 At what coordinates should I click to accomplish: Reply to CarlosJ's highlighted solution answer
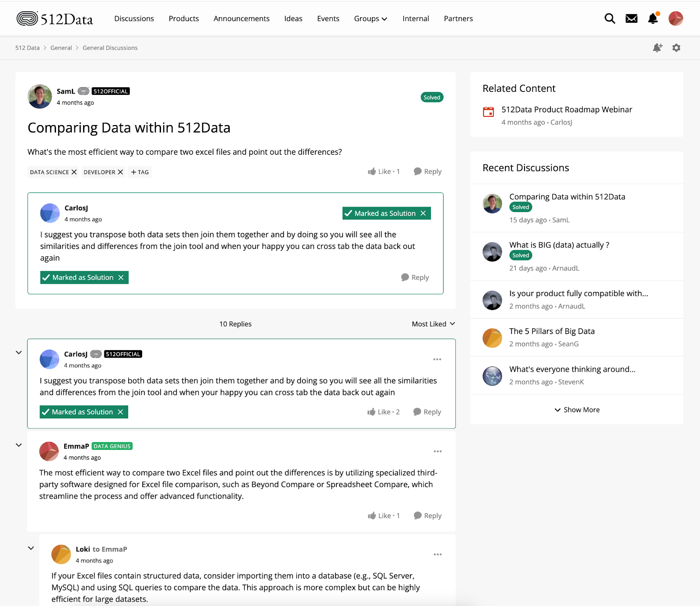415,277
